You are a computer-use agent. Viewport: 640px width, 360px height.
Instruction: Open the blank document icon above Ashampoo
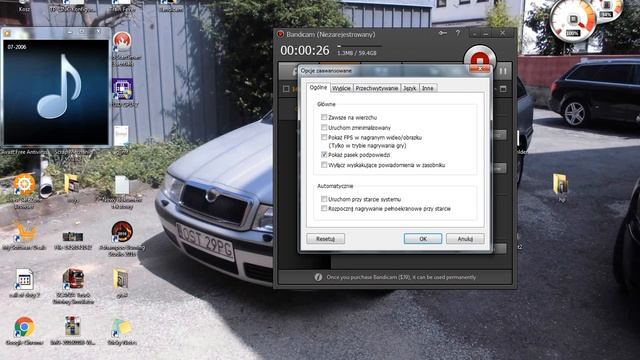[122, 185]
